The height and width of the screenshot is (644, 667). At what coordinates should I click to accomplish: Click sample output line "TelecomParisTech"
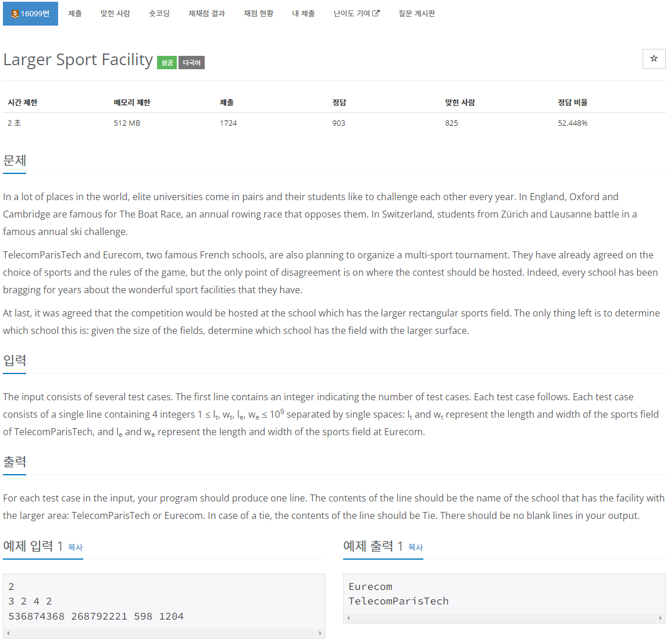point(398,602)
